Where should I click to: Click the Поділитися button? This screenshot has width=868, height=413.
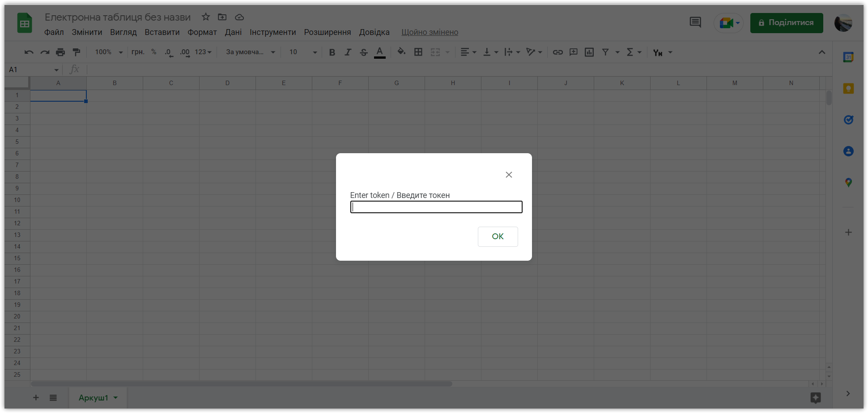click(787, 23)
